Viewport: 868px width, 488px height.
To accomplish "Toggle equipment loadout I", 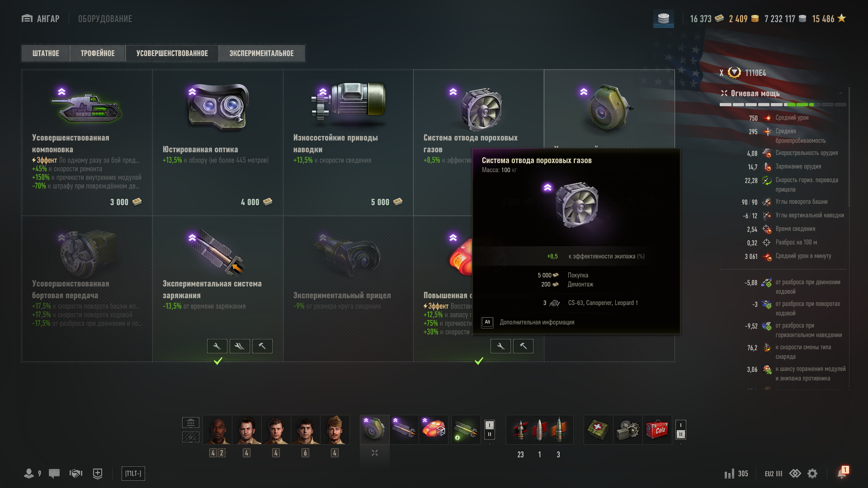I will point(490,425).
